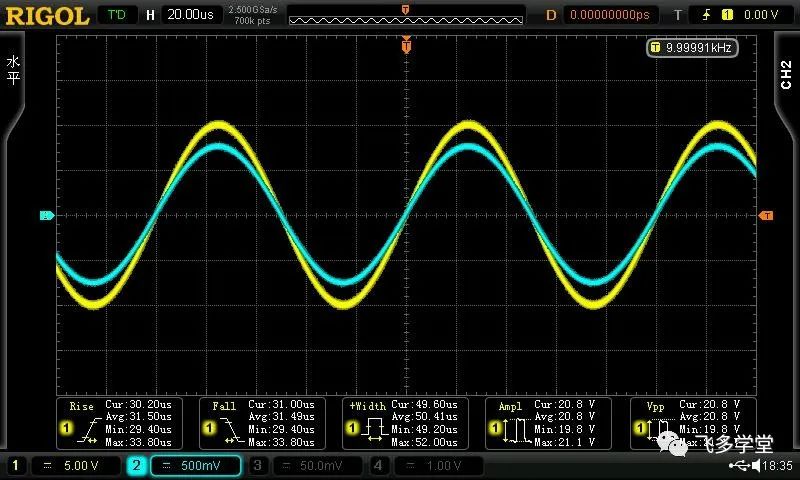This screenshot has width=800, height=480.
Task: Click the speaker sound icon
Action: pos(757,466)
